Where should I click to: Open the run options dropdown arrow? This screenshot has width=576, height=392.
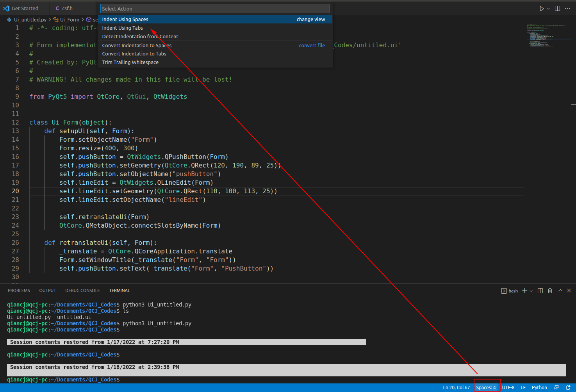point(547,8)
